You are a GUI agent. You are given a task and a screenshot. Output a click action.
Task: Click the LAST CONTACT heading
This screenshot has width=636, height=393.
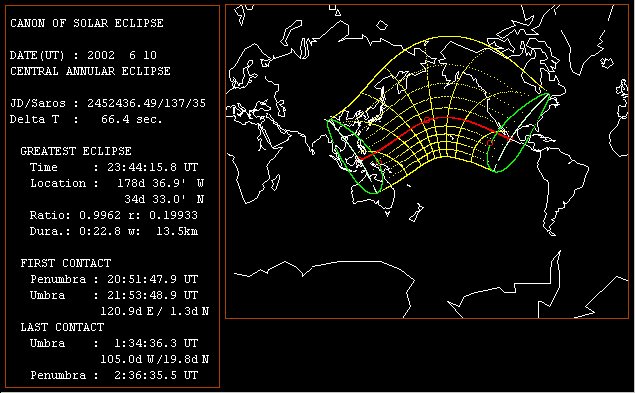coord(62,327)
